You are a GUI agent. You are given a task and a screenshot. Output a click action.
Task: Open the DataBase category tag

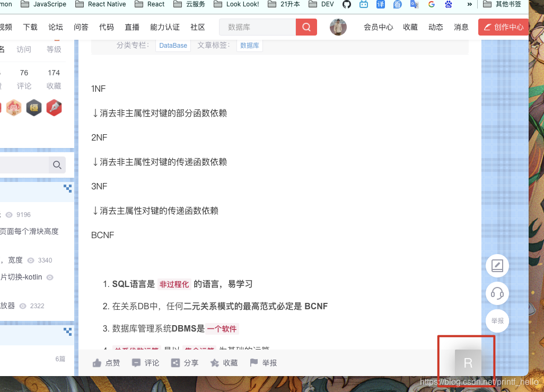coord(173,46)
